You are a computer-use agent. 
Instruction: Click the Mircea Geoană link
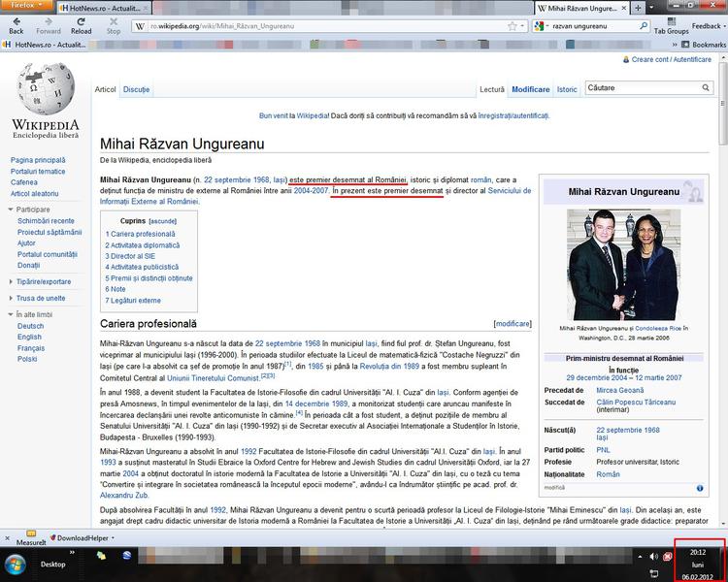tap(620, 390)
